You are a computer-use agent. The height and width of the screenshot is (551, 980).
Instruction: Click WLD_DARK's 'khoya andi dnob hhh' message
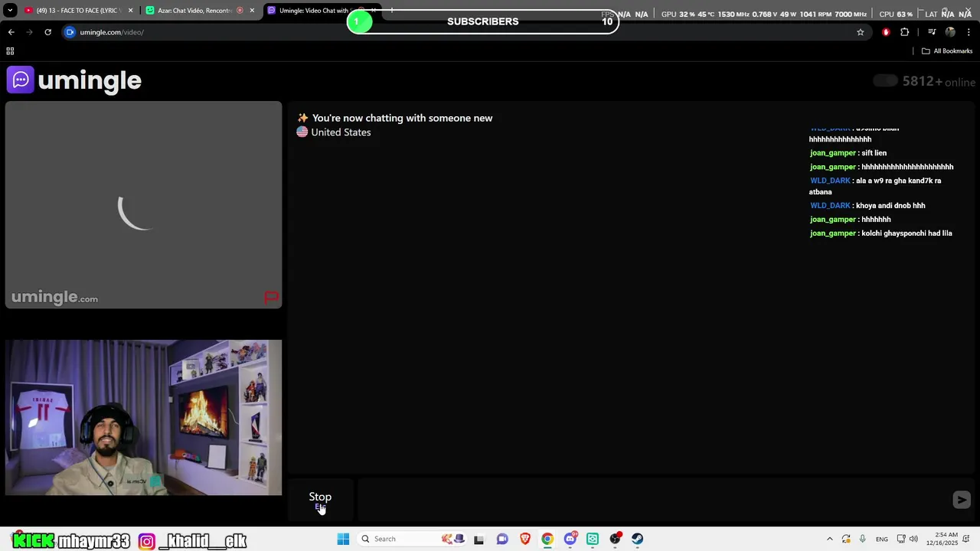pos(867,206)
